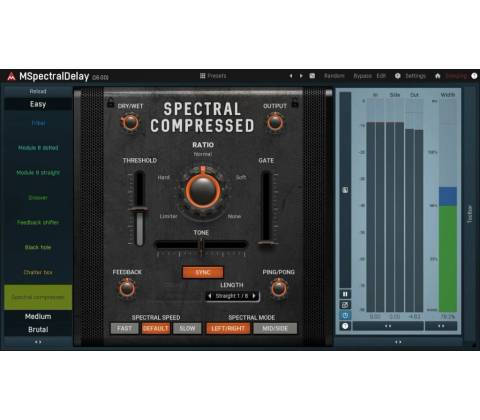Click the red Sleeping indicator
This screenshot has height=420, width=480.
(456, 76)
